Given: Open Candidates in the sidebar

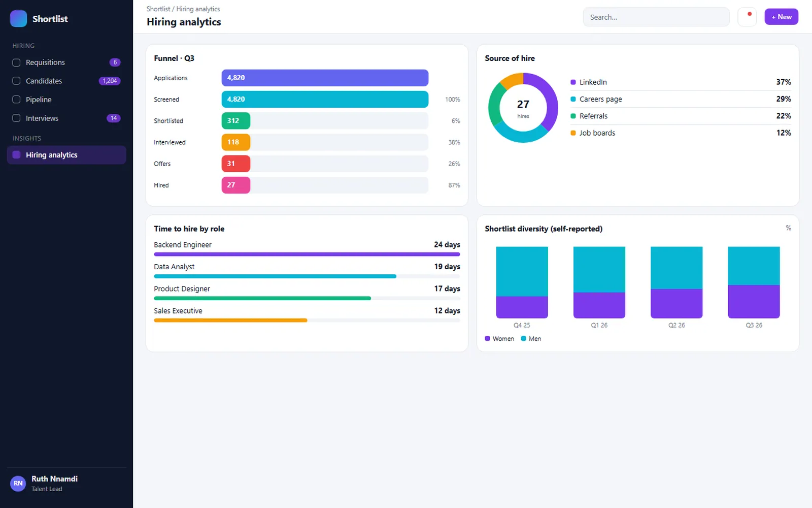Looking at the screenshot, I should 66,81.
